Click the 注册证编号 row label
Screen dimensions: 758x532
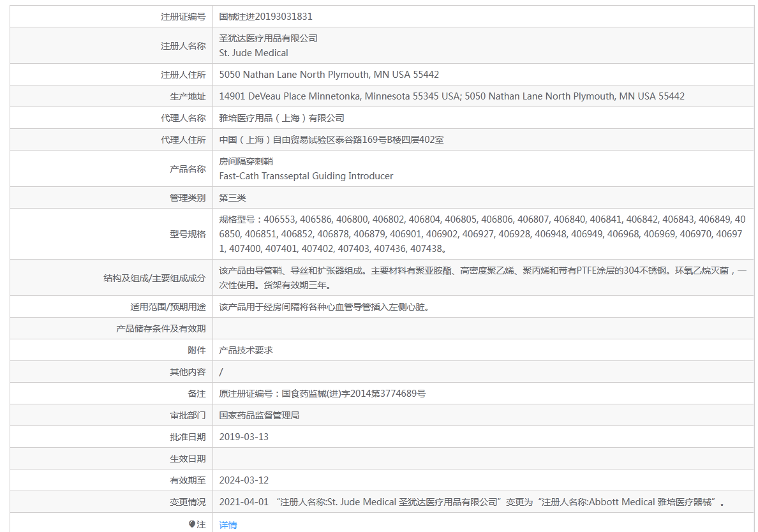pos(183,17)
